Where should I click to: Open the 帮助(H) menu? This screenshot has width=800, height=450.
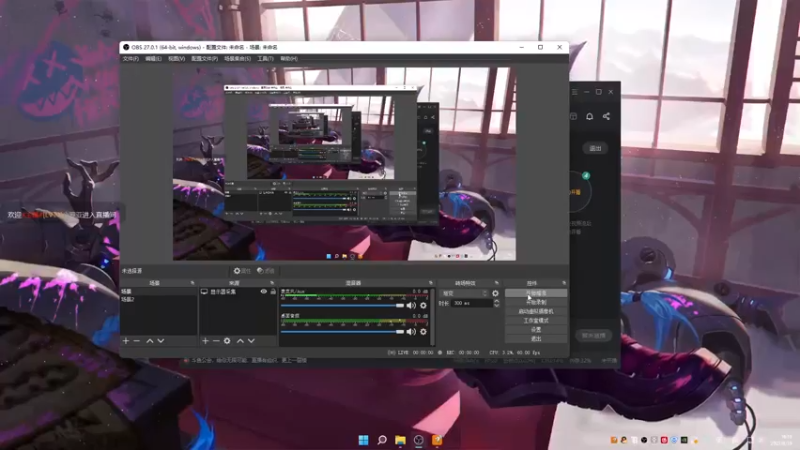pyautogui.click(x=289, y=59)
